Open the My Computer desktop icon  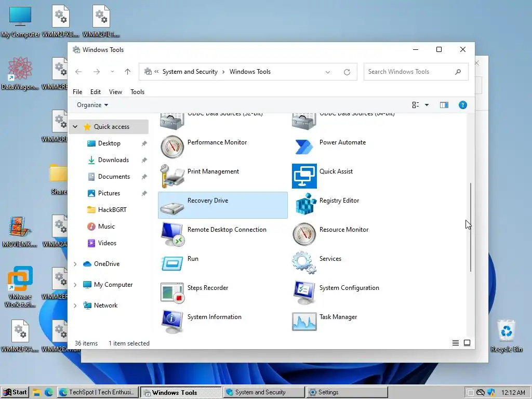20,22
